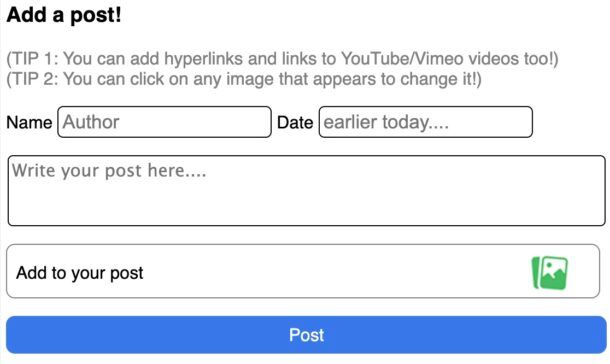610x364 pixels.
Task: Select the 'earlier today....' date field
Action: click(x=426, y=122)
